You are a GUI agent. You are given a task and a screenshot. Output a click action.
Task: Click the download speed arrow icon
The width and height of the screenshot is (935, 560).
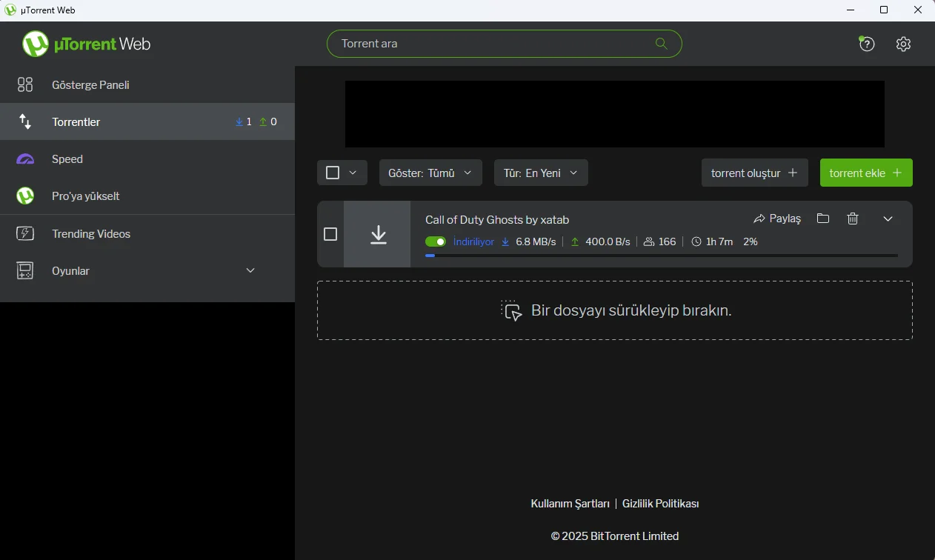pyautogui.click(x=506, y=241)
